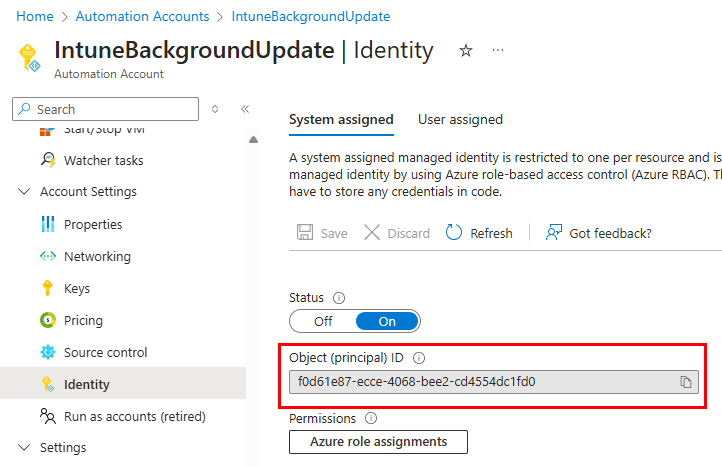
Task: Select the System assigned tab
Action: click(341, 119)
